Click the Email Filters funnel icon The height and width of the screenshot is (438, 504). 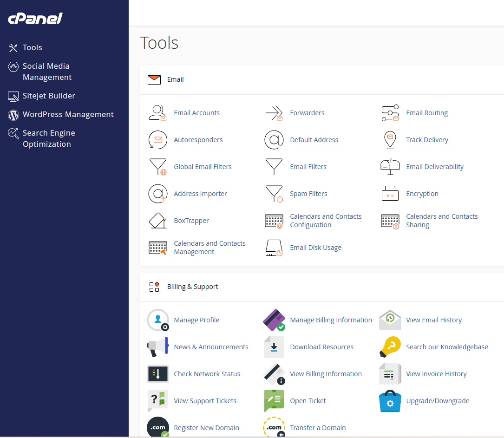[274, 167]
